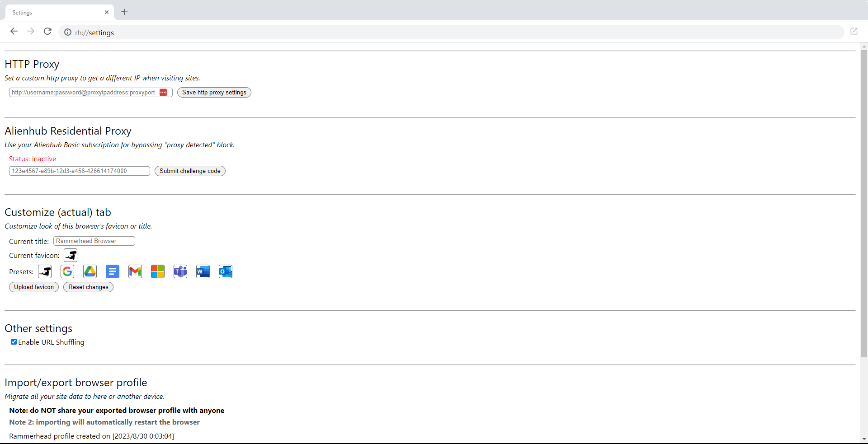Click the Upload favicon button
This screenshot has width=868, height=444.
(34, 287)
